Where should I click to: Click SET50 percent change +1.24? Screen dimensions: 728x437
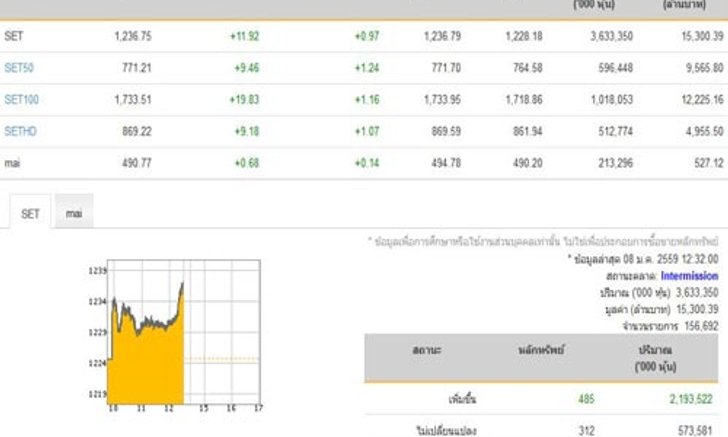367,68
